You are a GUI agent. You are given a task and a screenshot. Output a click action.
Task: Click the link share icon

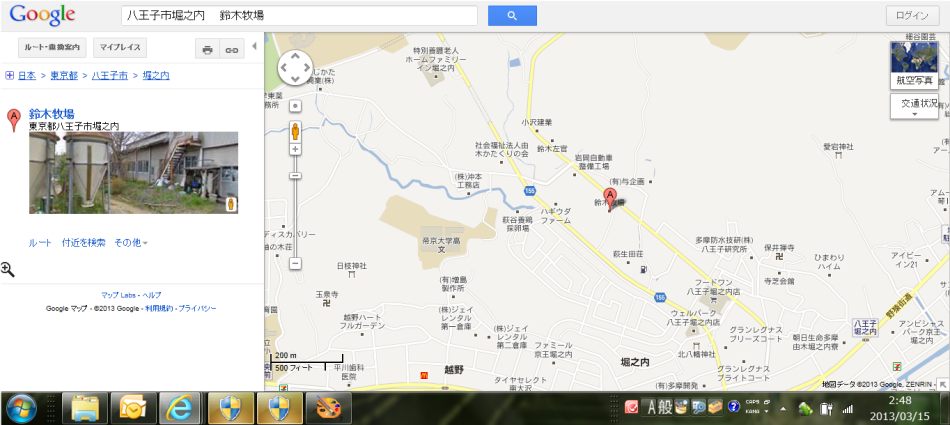coord(232,48)
